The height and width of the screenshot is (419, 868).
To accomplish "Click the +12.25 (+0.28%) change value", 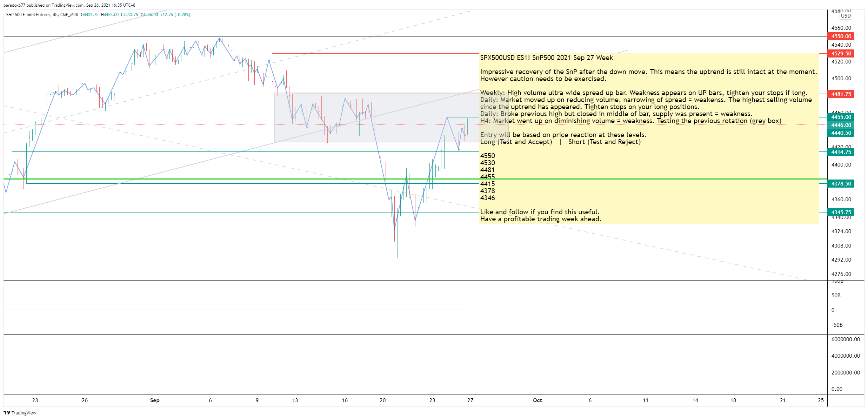I will 175,15.
